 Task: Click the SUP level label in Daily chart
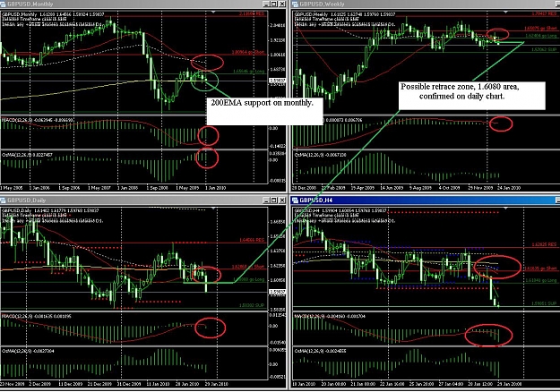[x=252, y=306]
